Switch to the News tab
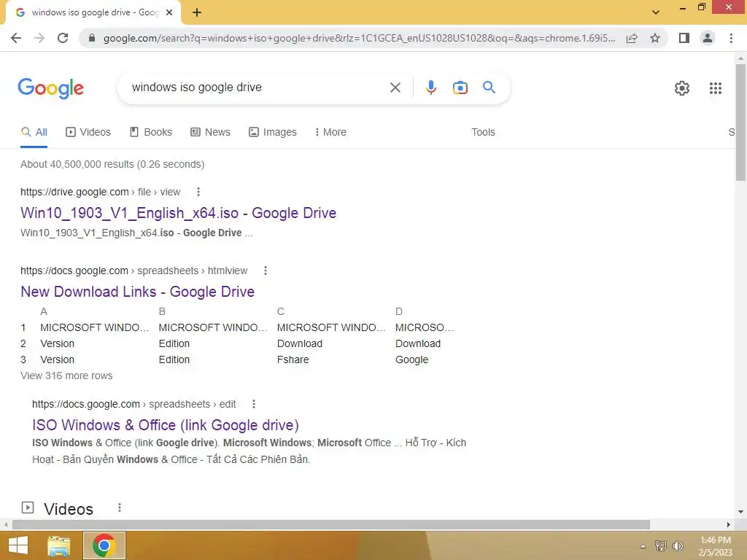This screenshot has width=747, height=560. (211, 132)
